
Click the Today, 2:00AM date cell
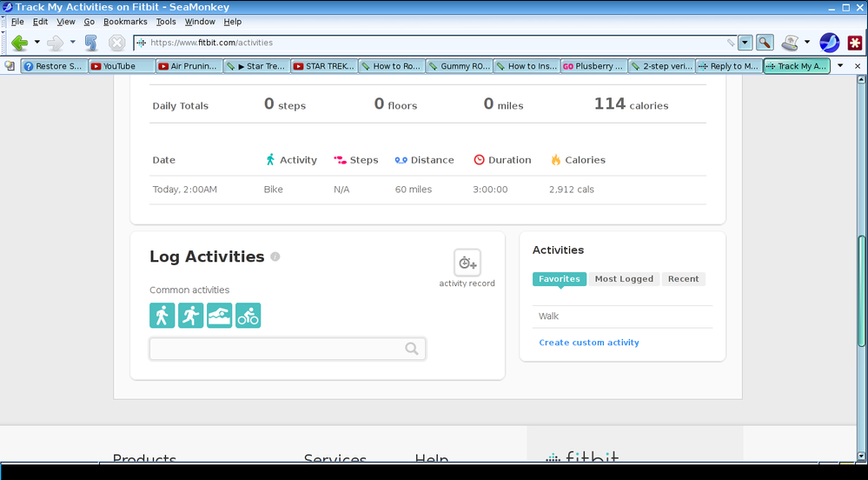[x=185, y=190]
